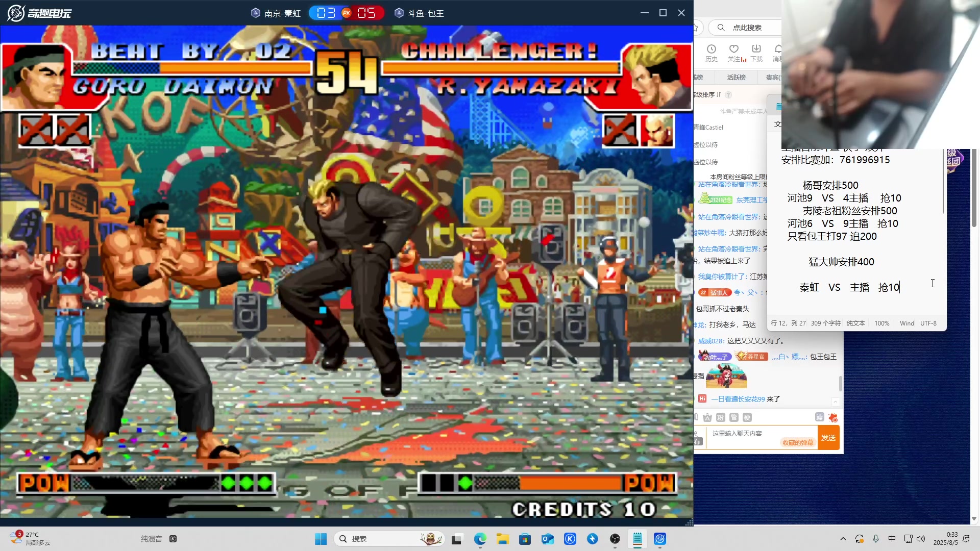Open the OBS Studio taskbar icon

pos(615,539)
